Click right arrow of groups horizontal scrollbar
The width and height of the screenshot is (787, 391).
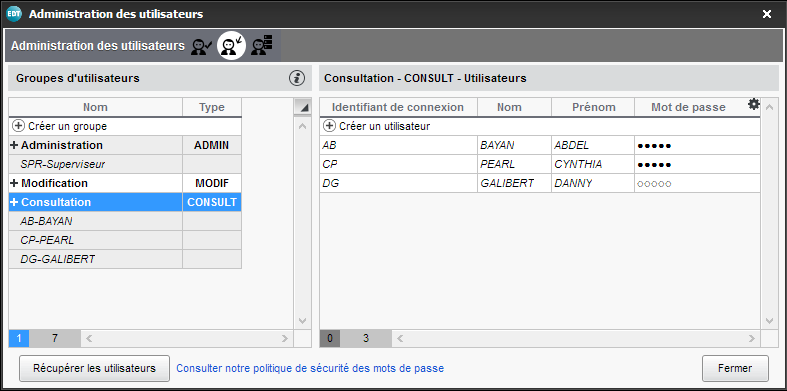(284, 338)
